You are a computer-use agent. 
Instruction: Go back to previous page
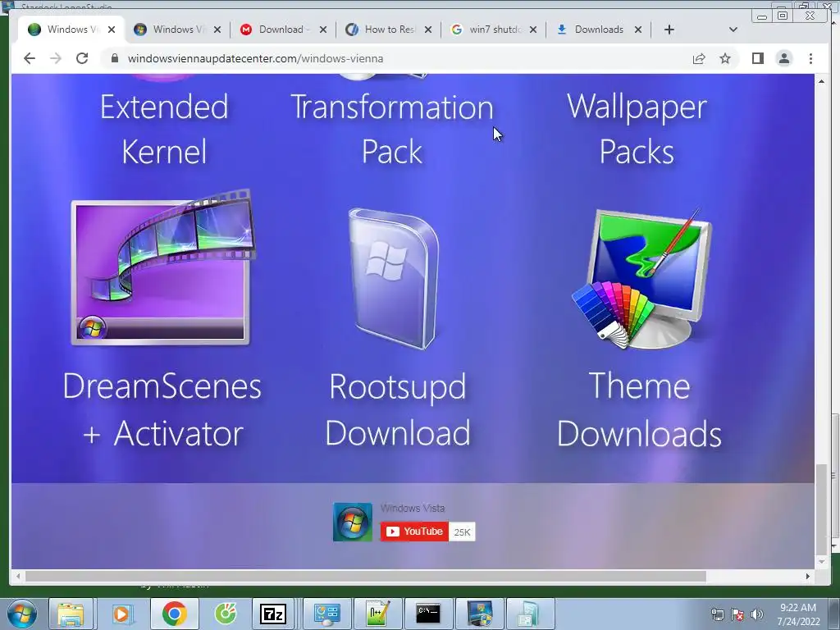(30, 58)
